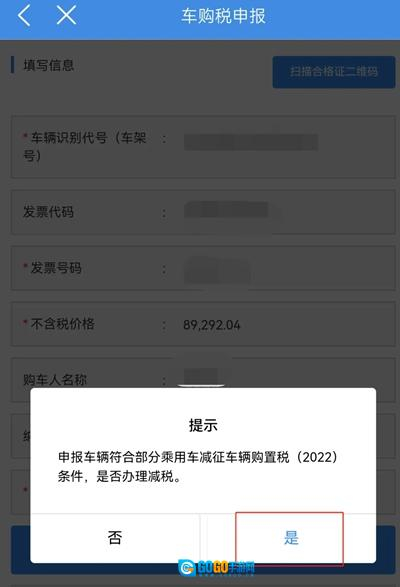Select the 购车人名称 value field
The height and width of the screenshot is (587, 400).
pos(201,377)
